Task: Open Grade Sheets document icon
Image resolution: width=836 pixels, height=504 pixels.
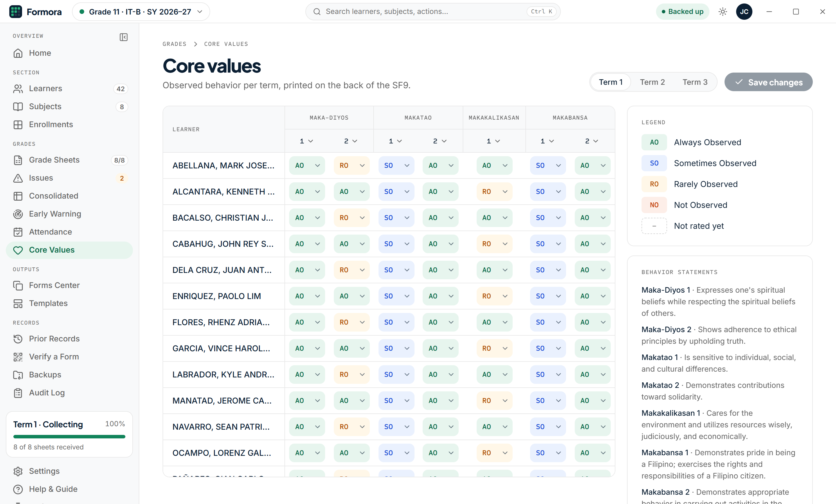Action: click(18, 160)
